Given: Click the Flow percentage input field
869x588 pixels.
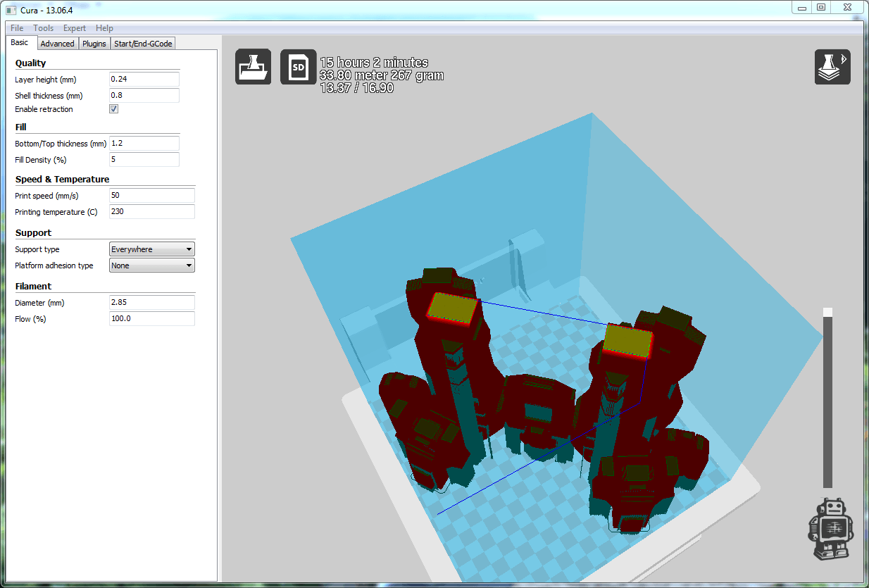Looking at the screenshot, I should (x=152, y=319).
